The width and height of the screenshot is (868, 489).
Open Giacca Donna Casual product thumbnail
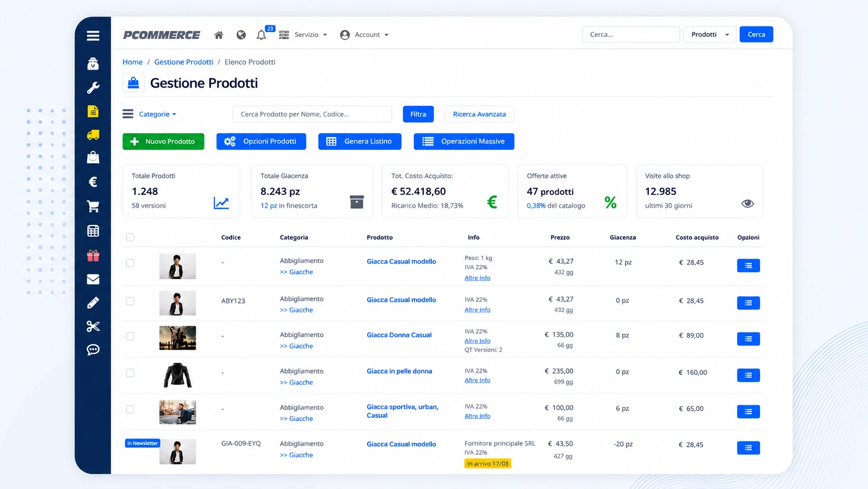[178, 338]
